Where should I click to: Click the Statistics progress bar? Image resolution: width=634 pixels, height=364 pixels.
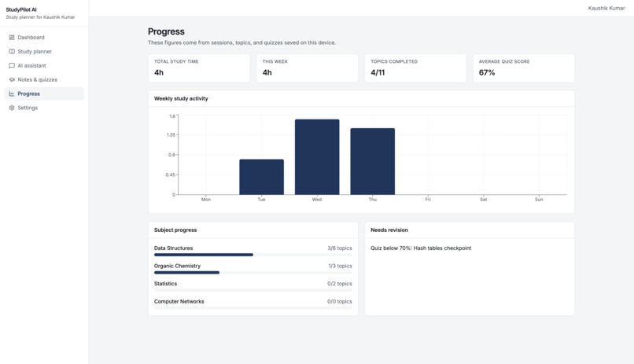253,290
